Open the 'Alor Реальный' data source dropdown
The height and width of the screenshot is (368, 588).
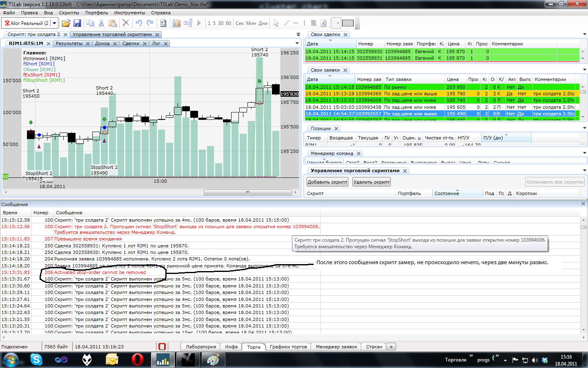(54, 23)
